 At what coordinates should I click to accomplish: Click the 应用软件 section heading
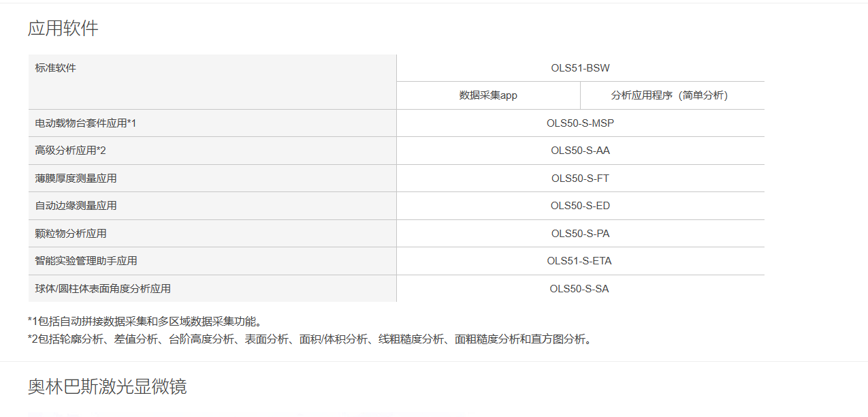[63, 28]
